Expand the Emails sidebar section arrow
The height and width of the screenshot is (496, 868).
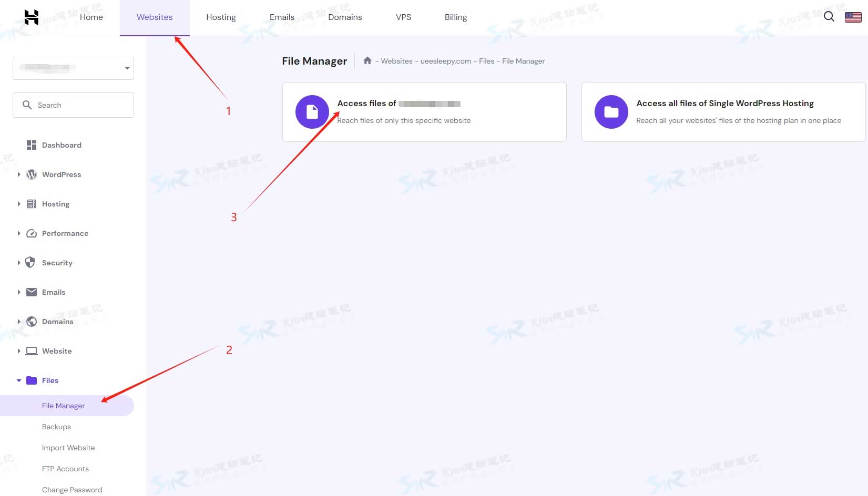coord(19,292)
